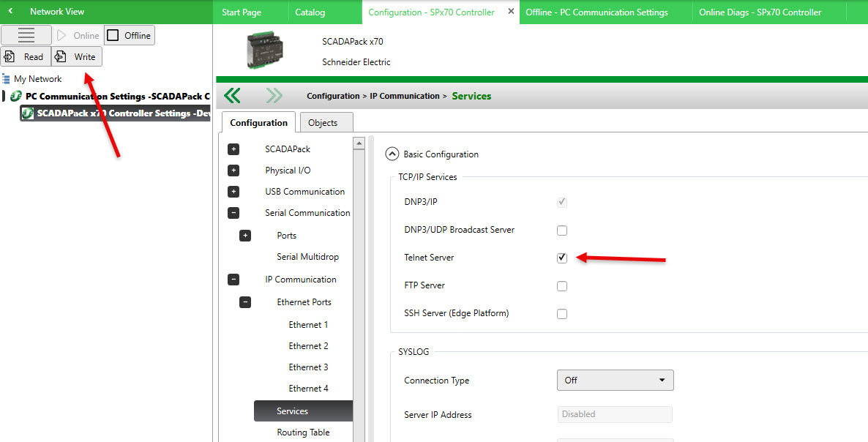Close the Configuration - SPx70 Controller tab

click(511, 11)
